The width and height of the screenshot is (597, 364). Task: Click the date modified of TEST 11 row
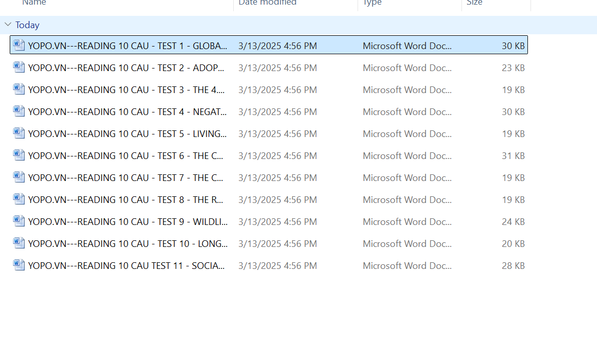click(277, 265)
